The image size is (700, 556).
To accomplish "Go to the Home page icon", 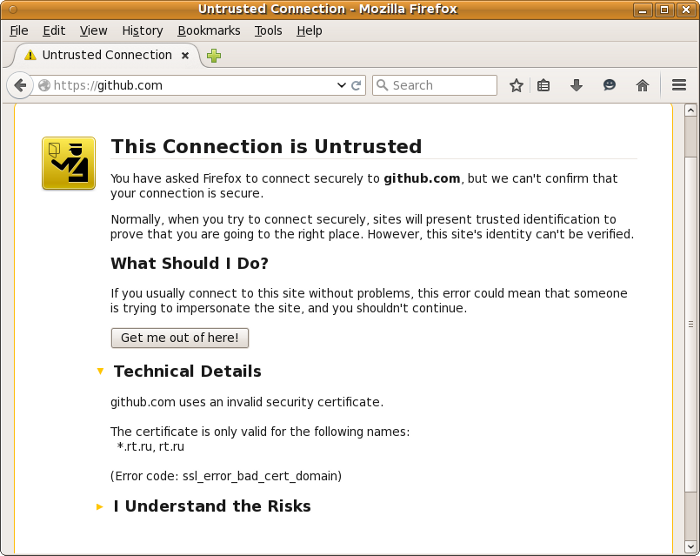I will [x=642, y=85].
